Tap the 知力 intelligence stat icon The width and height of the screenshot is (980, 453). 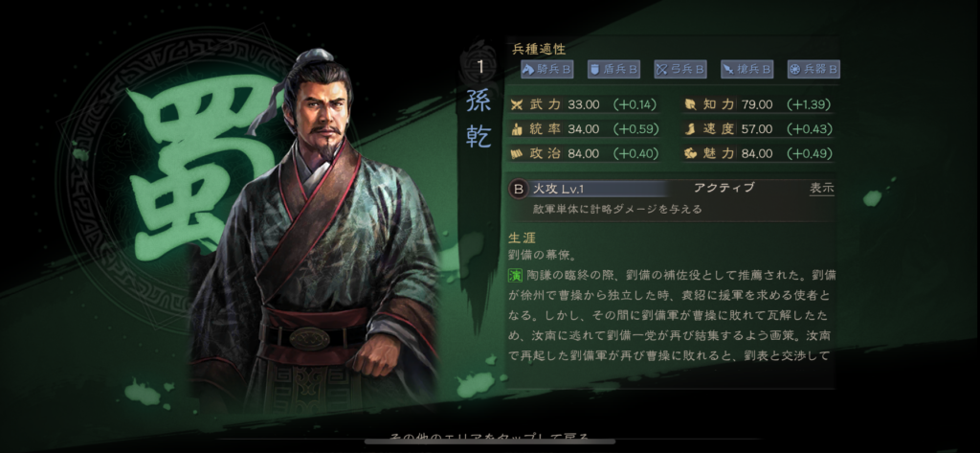coord(690,104)
